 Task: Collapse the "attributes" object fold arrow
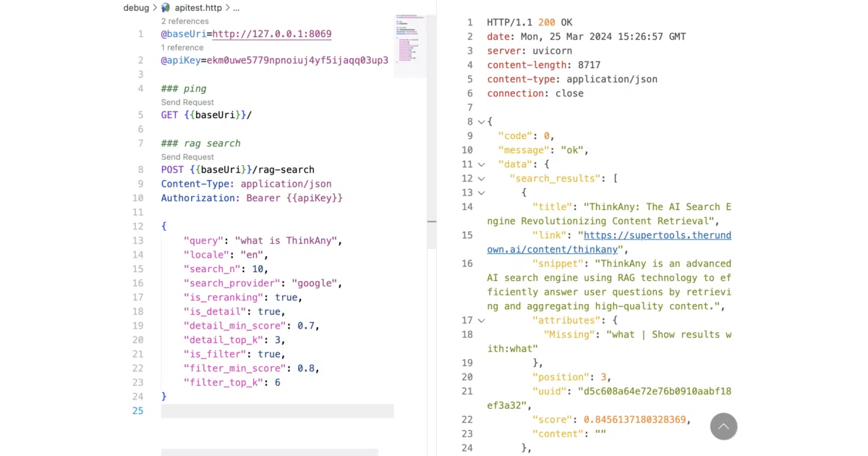482,320
